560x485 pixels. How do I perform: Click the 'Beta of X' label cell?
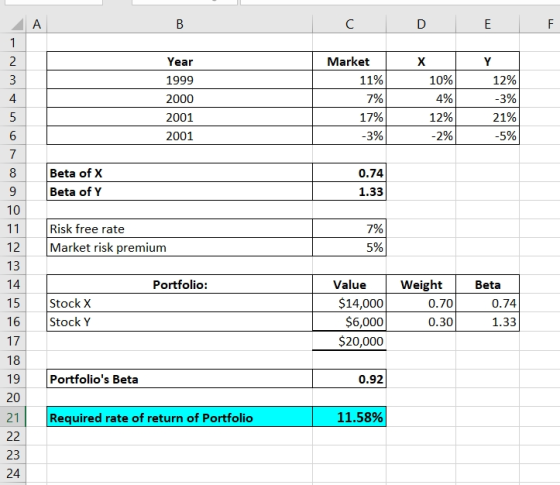coord(179,173)
